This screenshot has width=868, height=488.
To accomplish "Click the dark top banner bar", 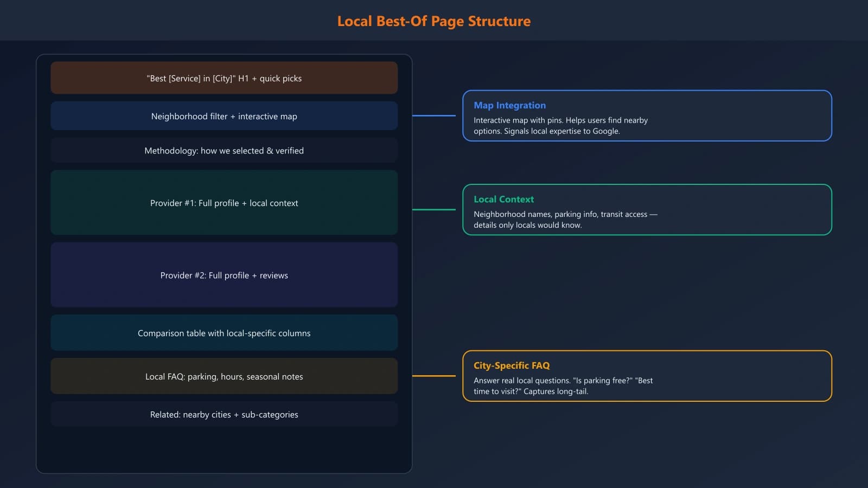I will coord(163,20).
